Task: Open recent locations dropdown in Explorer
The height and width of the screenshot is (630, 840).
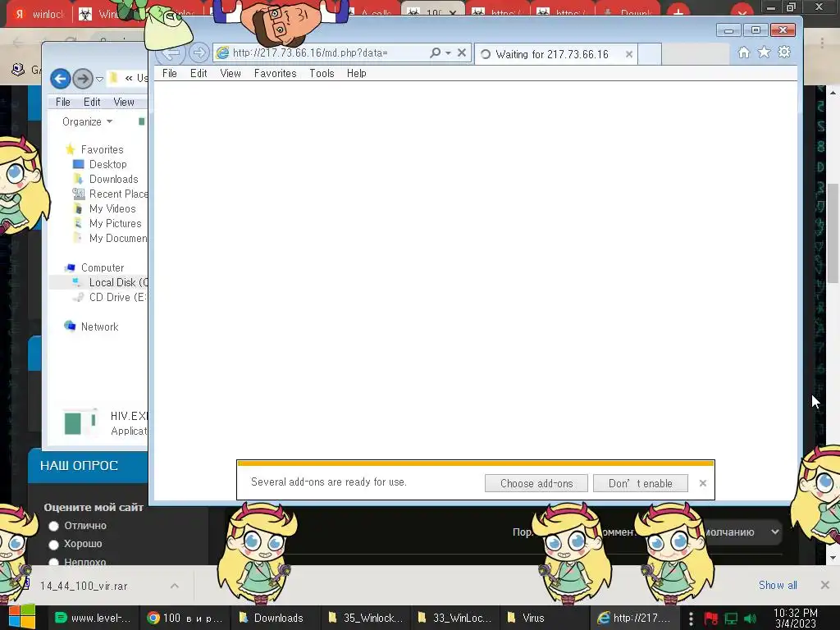Action: tap(99, 80)
